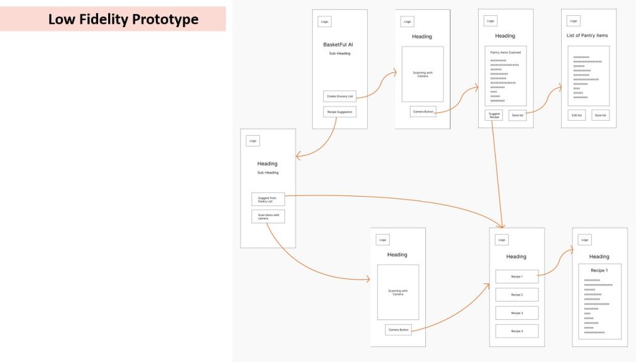Screen dimensions: 644x362
Task: Pick the Recipe 3 entry
Action: pos(516,313)
